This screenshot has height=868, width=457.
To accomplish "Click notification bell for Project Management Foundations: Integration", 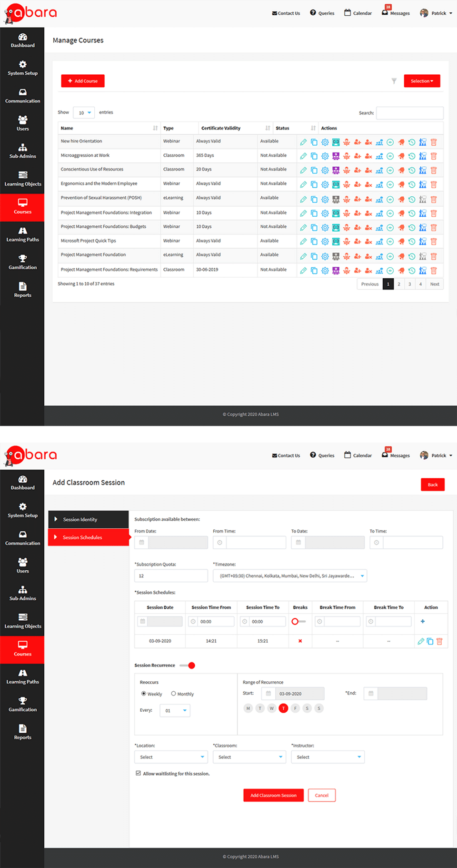I will coord(401,213).
